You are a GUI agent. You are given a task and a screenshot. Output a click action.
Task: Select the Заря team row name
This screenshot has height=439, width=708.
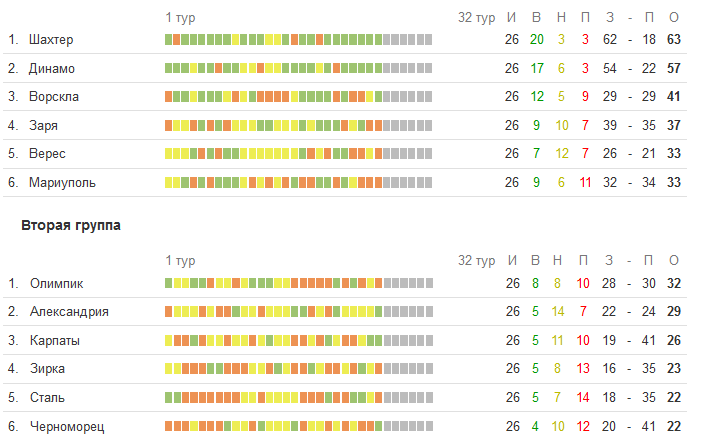point(44,126)
